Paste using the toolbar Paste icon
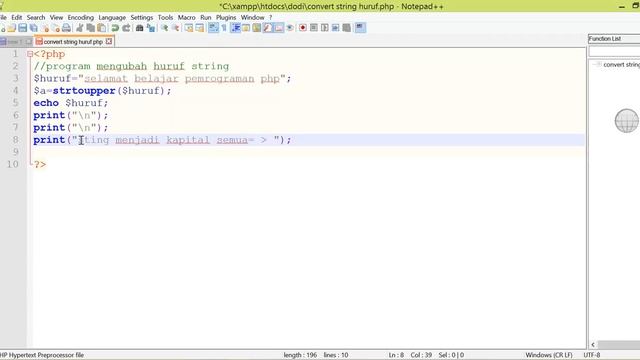 (x=101, y=28)
